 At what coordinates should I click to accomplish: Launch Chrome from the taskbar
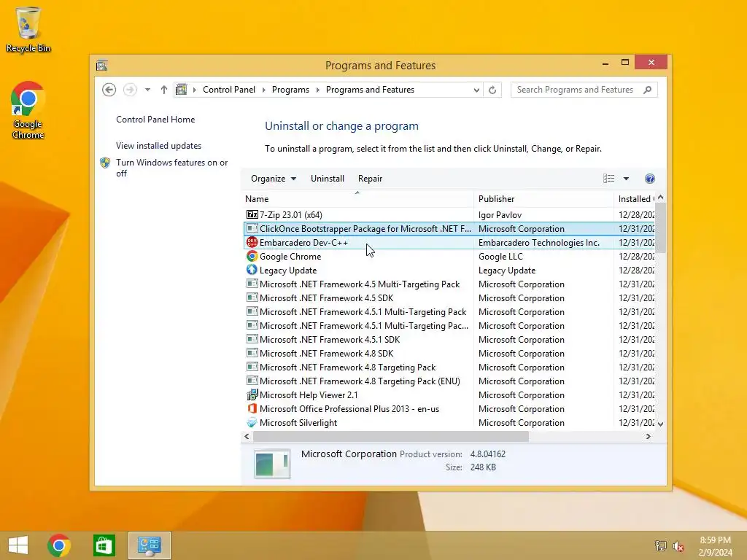(x=59, y=545)
